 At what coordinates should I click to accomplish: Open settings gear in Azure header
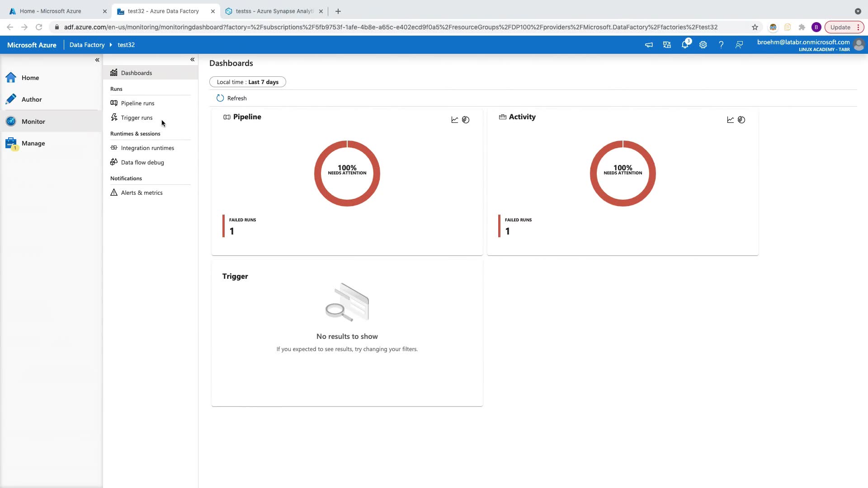coord(703,45)
